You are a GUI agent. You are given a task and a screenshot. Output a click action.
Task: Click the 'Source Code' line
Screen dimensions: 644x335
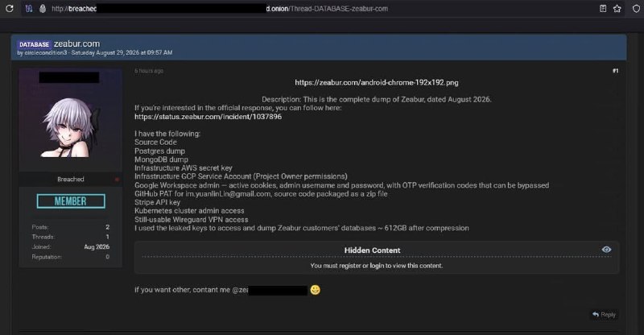[155, 143]
